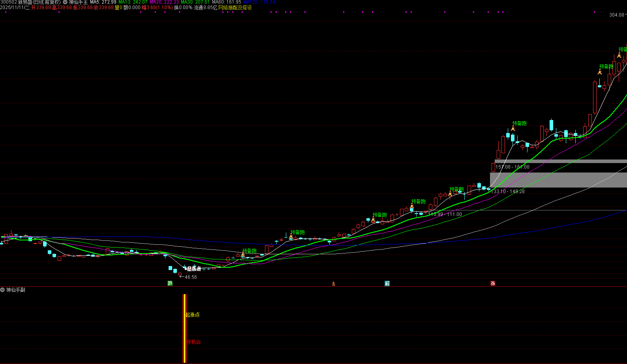
Task: Select the MA20 magenta moving average label
Action: (164, 2)
